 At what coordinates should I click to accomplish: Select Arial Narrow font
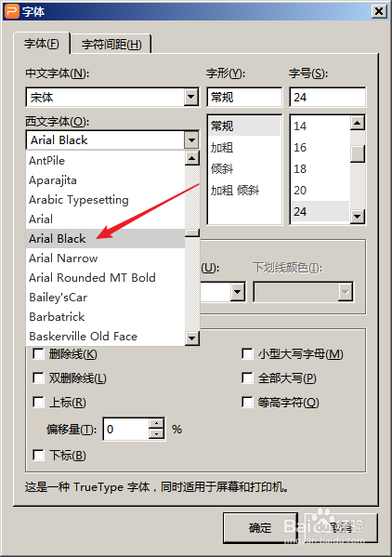pyautogui.click(x=105, y=258)
